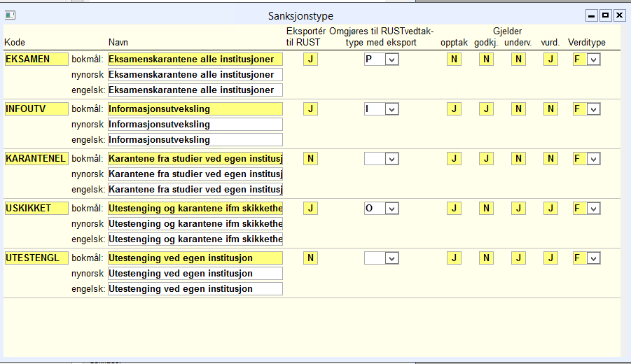Toggle underv. flag for INFOUTV row
The image size is (631, 364).
[518, 109]
